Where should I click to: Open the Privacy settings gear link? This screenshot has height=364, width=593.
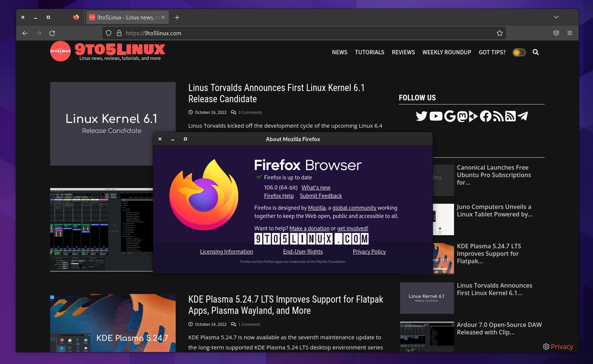click(558, 347)
